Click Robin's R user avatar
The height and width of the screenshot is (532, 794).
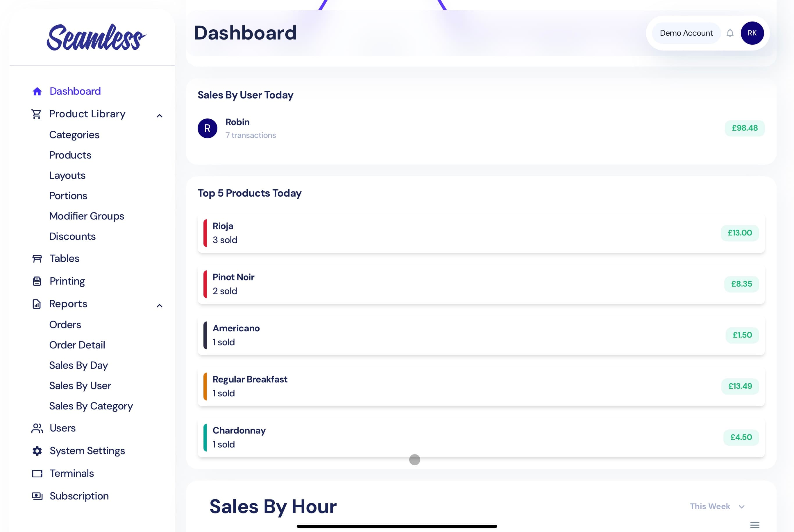click(208, 128)
